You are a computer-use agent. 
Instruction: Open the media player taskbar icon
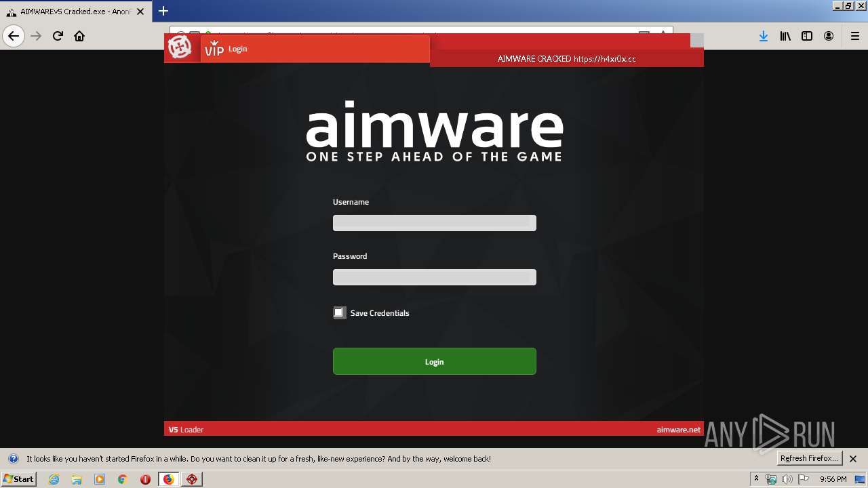click(x=100, y=479)
